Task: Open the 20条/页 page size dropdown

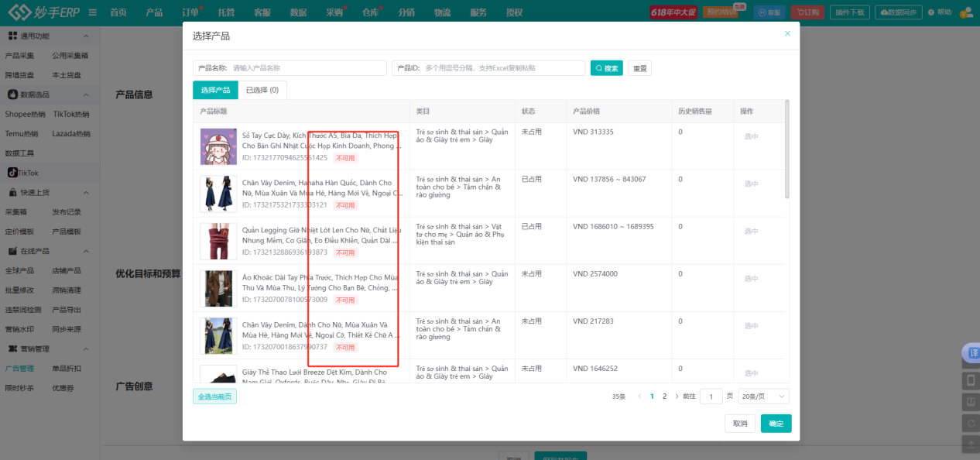Action: point(763,396)
